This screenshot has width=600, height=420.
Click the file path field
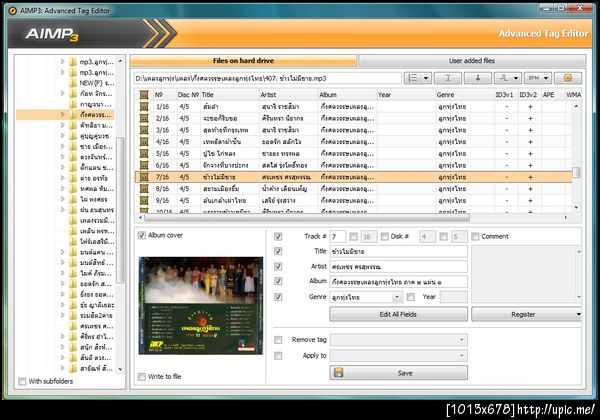(x=267, y=78)
